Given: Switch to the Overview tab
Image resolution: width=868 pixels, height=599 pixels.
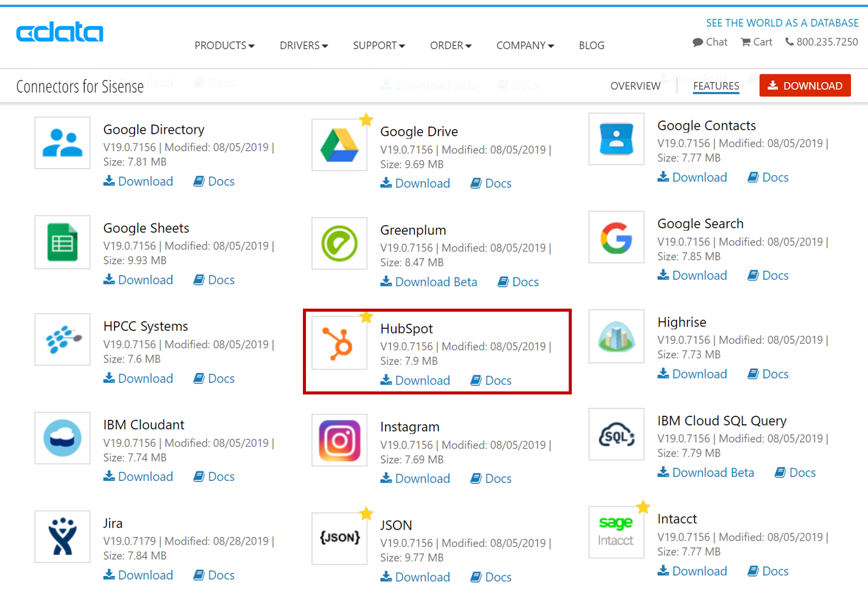Looking at the screenshot, I should tap(635, 86).
